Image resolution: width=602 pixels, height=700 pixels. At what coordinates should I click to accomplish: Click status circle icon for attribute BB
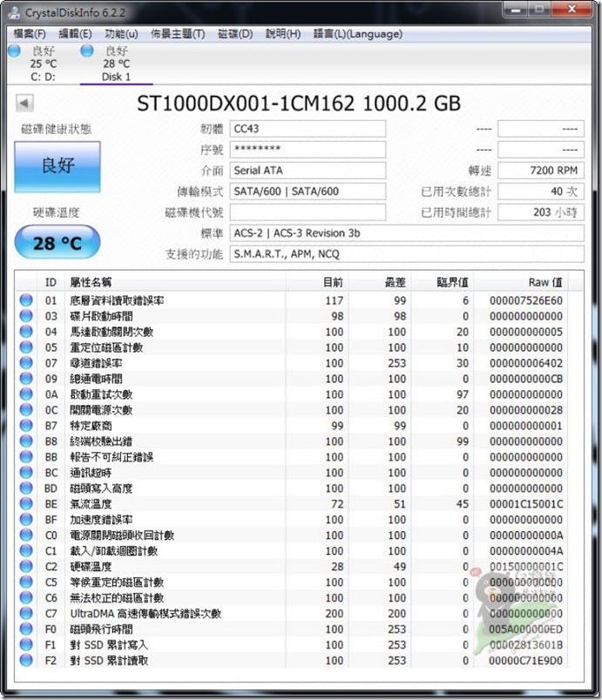click(26, 456)
